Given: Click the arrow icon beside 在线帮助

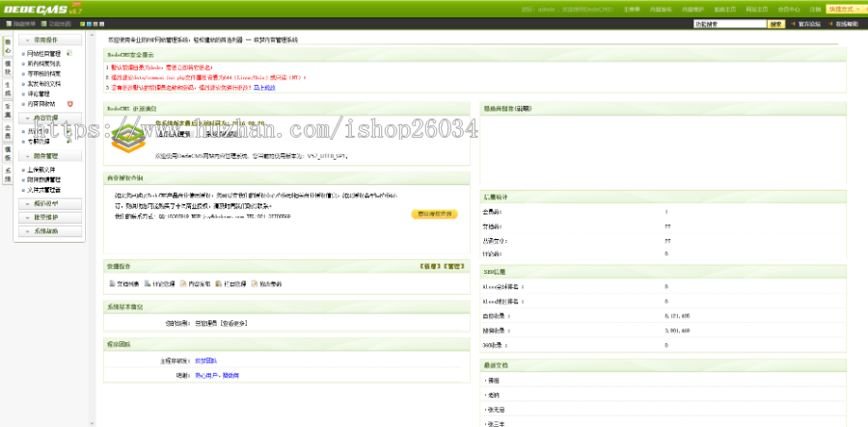Looking at the screenshot, I should coord(830,24).
